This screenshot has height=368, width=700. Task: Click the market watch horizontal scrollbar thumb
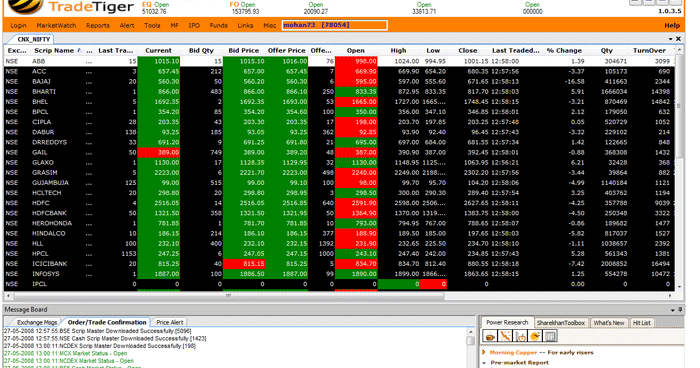tap(229, 296)
